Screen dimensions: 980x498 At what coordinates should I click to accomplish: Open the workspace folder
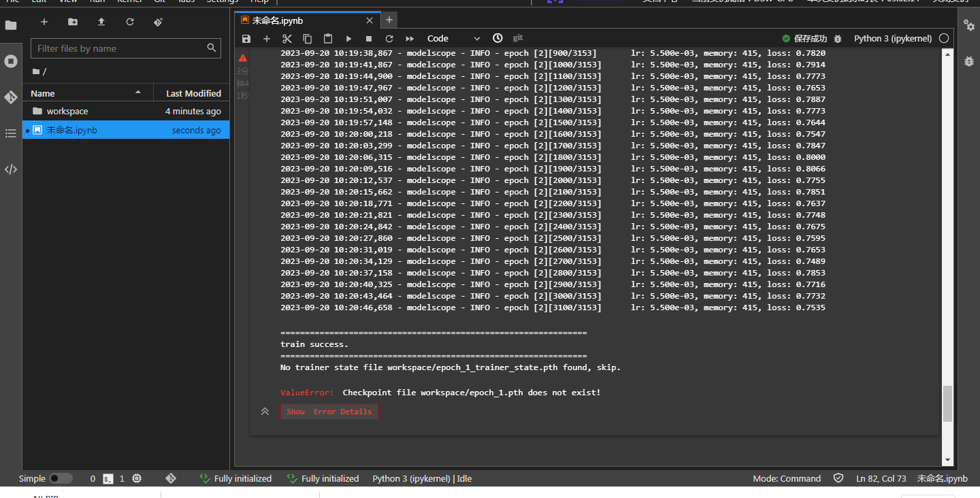(126, 111)
